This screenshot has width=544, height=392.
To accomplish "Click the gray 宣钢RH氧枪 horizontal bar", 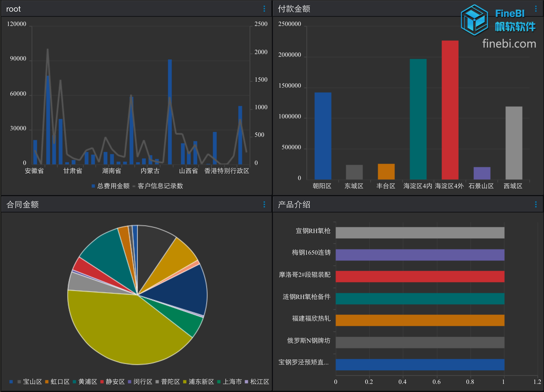I will click(420, 233).
